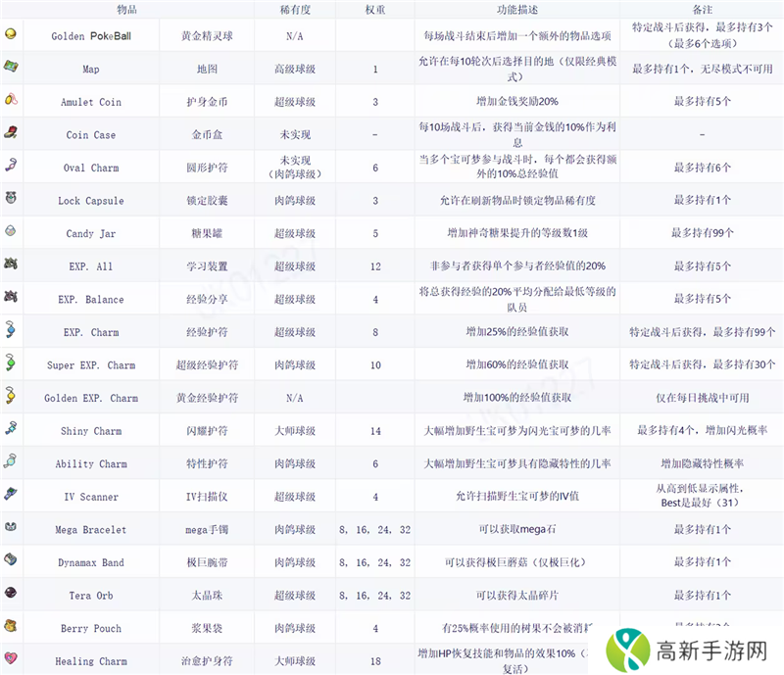Screen dimensions: 784x675
Task: Click the green Map item icon
Action: [11, 68]
